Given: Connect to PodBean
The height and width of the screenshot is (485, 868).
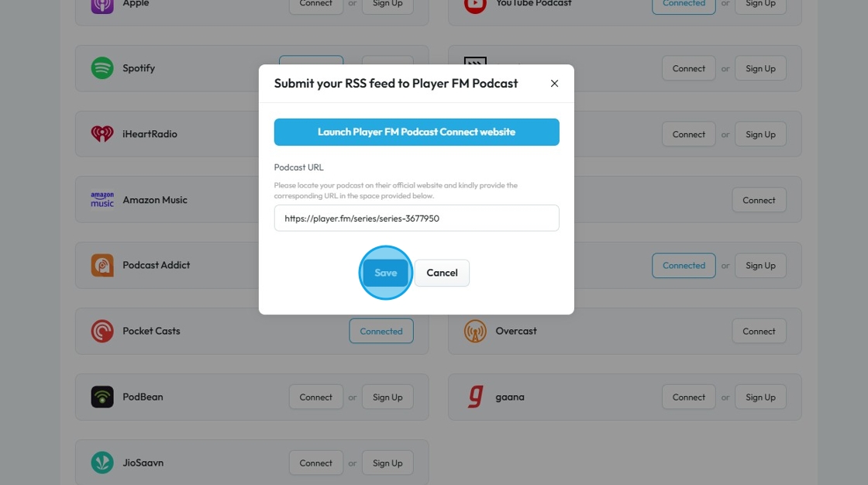Looking at the screenshot, I should click(315, 397).
